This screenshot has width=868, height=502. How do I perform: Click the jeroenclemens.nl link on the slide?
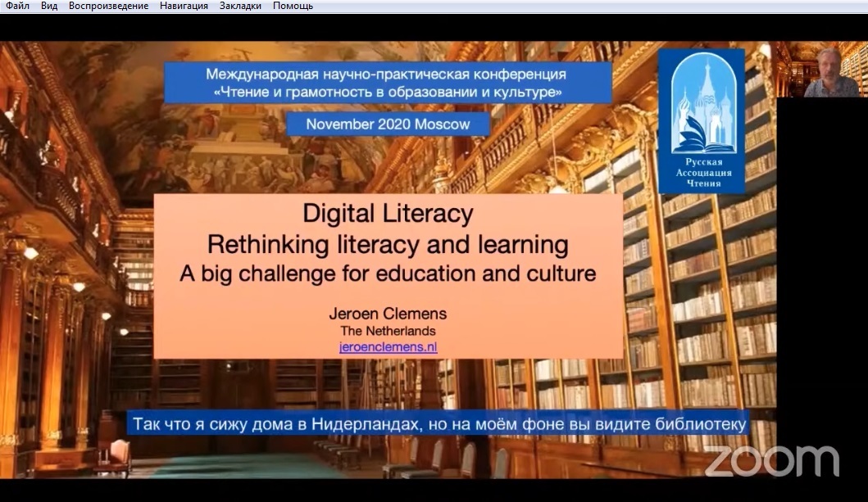(388, 346)
